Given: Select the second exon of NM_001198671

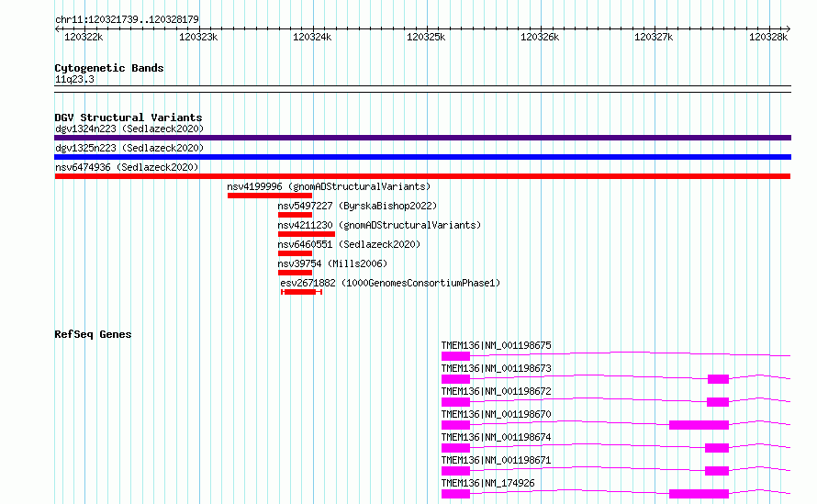Looking at the screenshot, I should (x=717, y=471).
